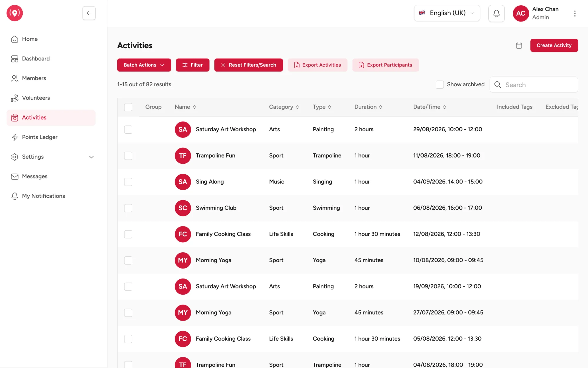Open Dashboard in the sidebar
The image size is (588, 368).
tap(51, 59)
